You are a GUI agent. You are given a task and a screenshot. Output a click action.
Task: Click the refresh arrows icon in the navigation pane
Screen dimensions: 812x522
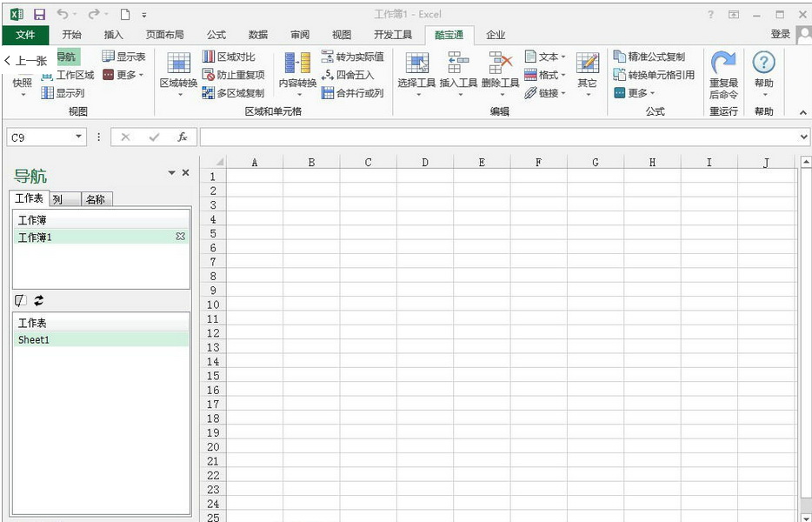coord(39,300)
